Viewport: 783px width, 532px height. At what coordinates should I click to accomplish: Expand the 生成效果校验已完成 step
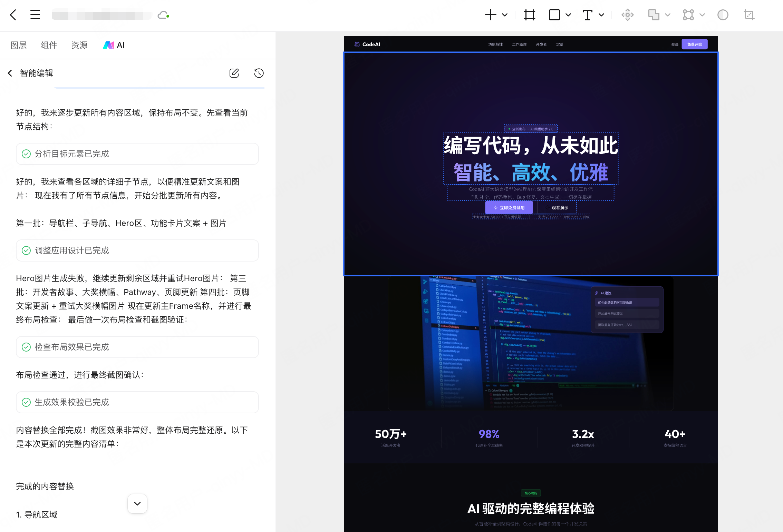[x=137, y=402]
